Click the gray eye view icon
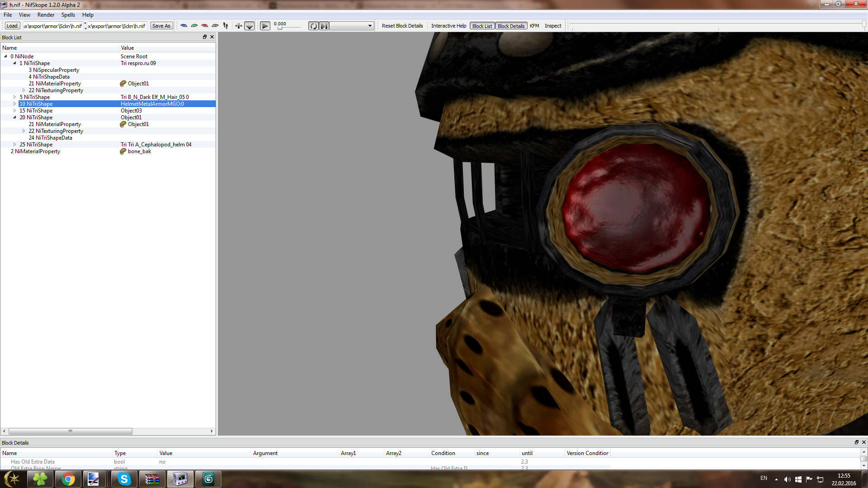 tap(215, 26)
